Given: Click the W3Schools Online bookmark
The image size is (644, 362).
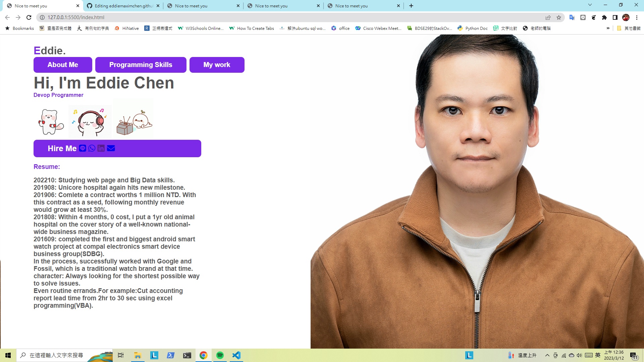Looking at the screenshot, I should (x=201, y=28).
